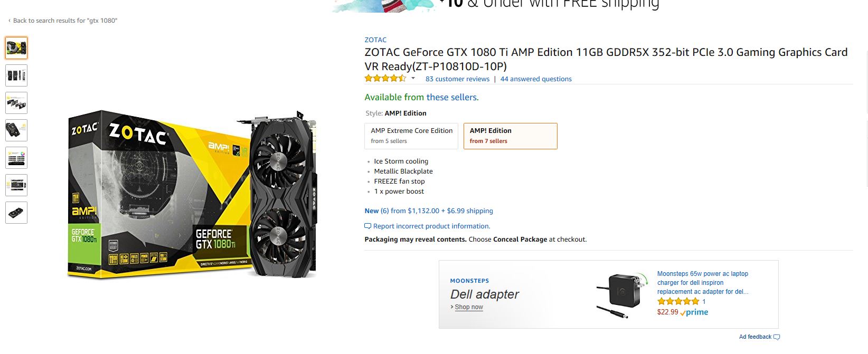Image resolution: width=868 pixels, height=354 pixels.
Task: Click the Ad feedback icon
Action: click(x=776, y=337)
